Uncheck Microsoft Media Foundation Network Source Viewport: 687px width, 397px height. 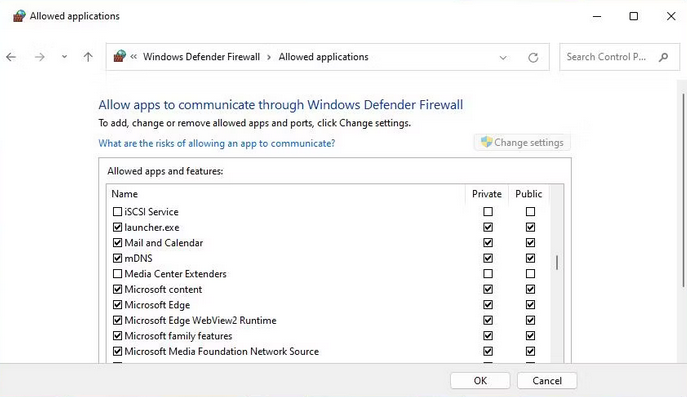click(x=117, y=351)
